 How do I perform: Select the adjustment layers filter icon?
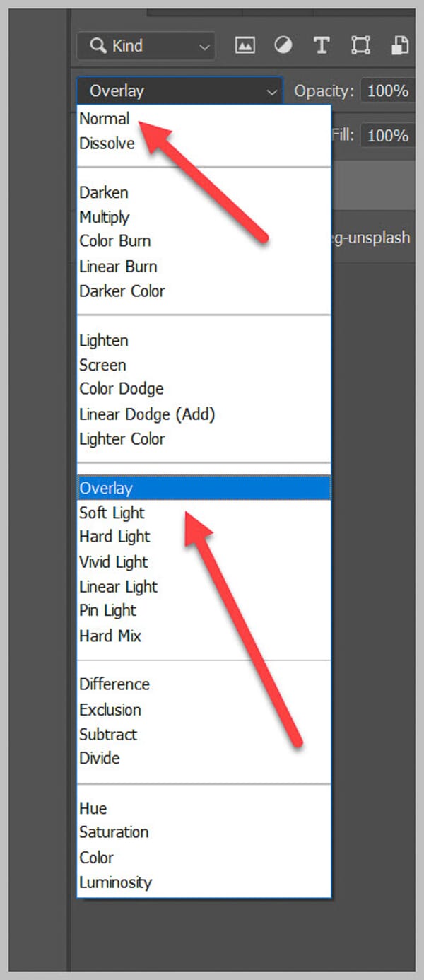tap(283, 45)
